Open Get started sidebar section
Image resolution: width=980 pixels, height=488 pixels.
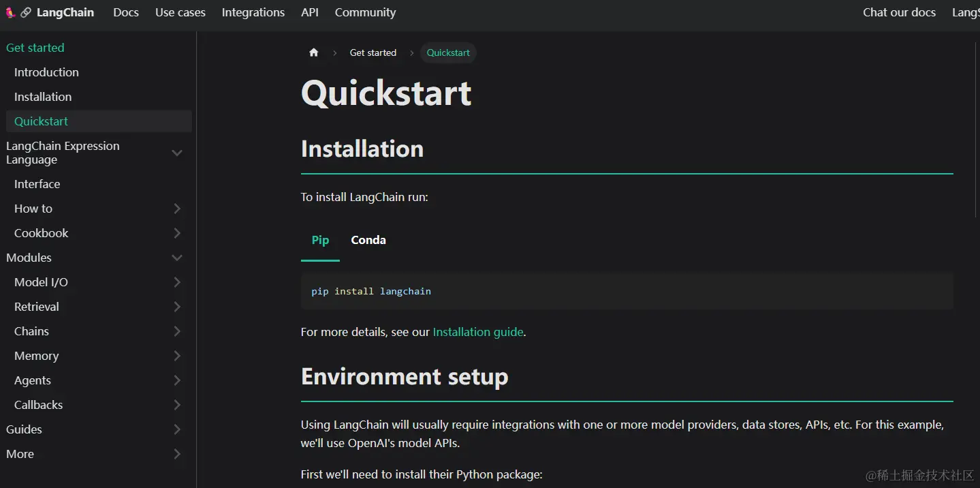point(35,48)
